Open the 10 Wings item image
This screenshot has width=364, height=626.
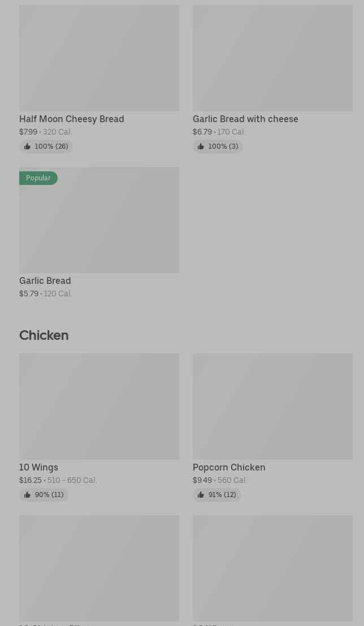(x=99, y=406)
